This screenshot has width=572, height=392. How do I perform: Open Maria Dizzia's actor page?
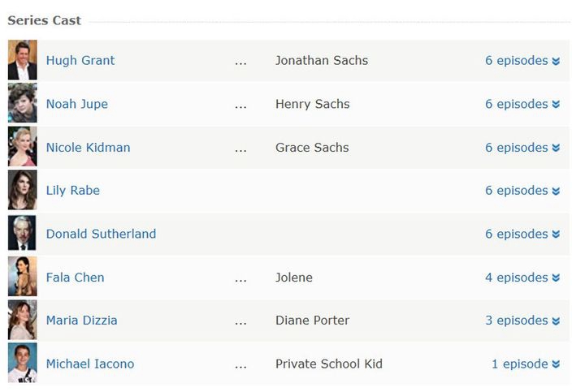[82, 321]
